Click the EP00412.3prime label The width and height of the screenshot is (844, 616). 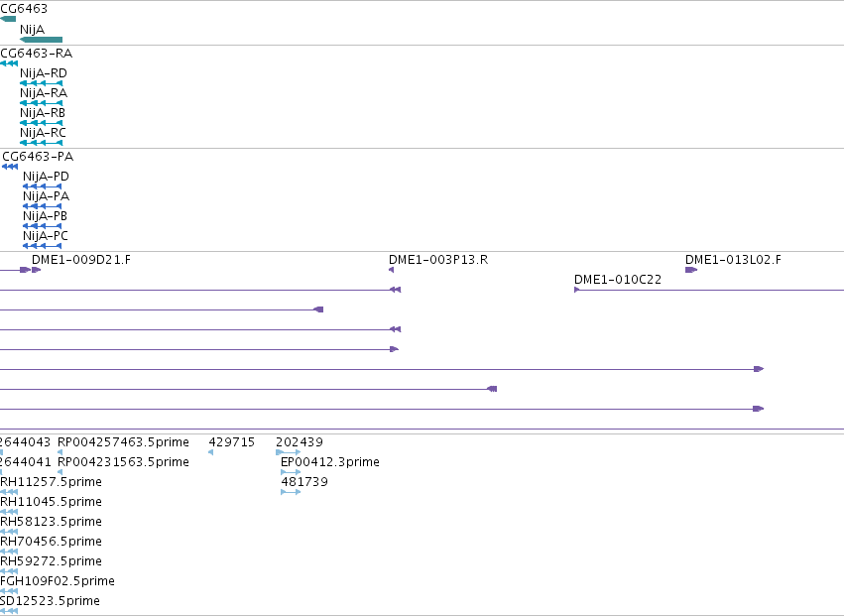330,462
